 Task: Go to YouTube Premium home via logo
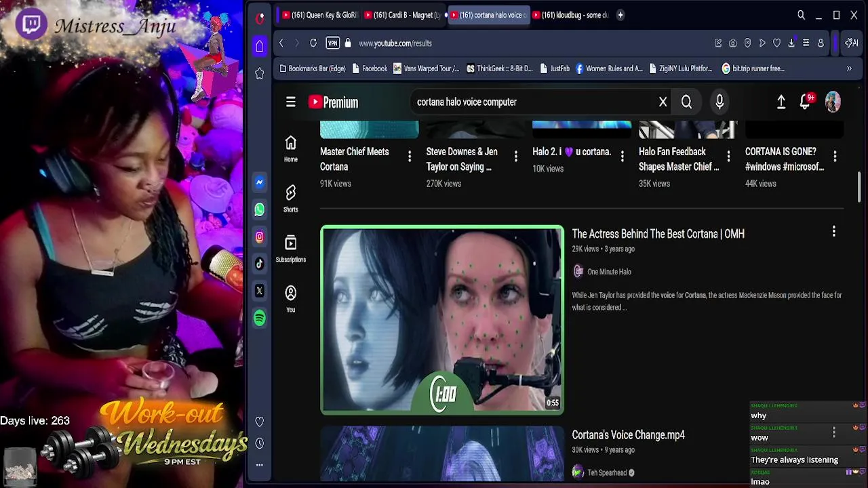(x=333, y=102)
